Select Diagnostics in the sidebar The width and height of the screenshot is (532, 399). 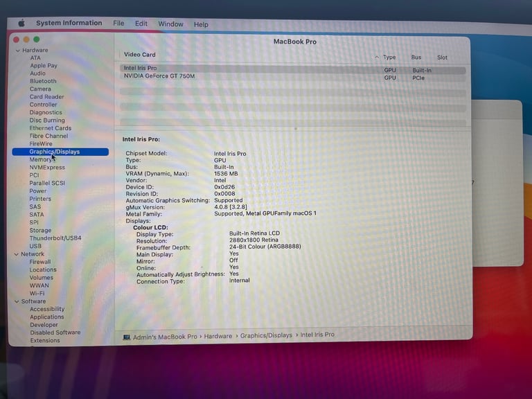click(x=46, y=113)
